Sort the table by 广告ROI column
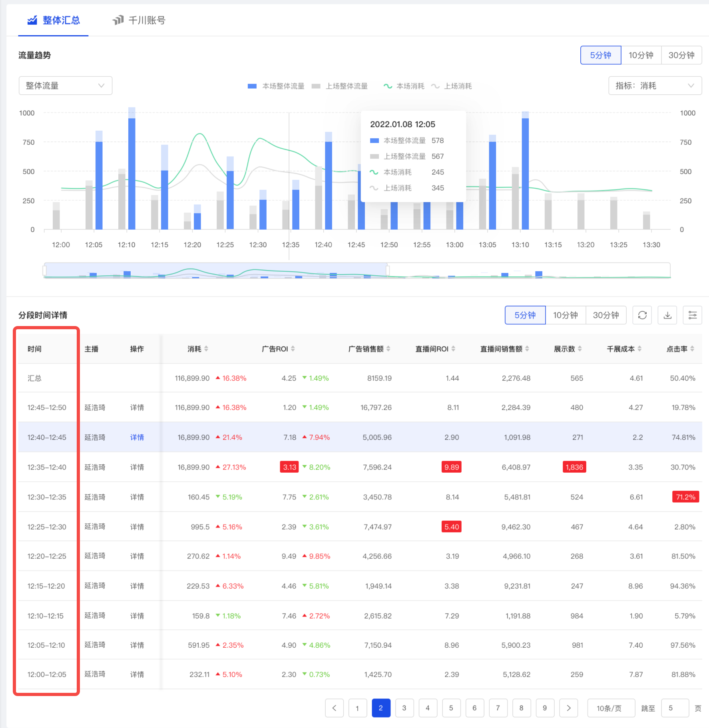The height and width of the screenshot is (728, 709). click(294, 348)
